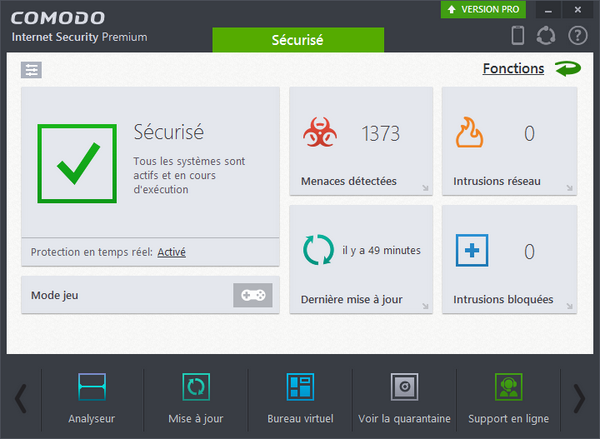Expand Intrusions bloquées tile corner arrow
Viewport: 600px width, 439px height.
pos(569,306)
